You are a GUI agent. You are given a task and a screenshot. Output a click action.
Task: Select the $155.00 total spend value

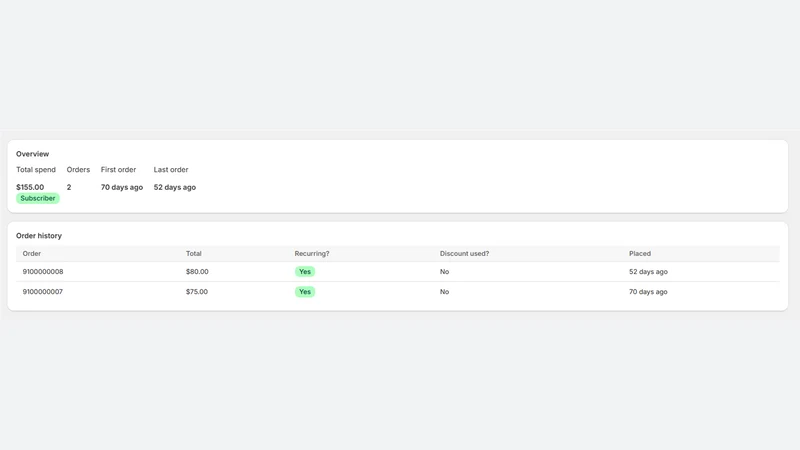30,187
